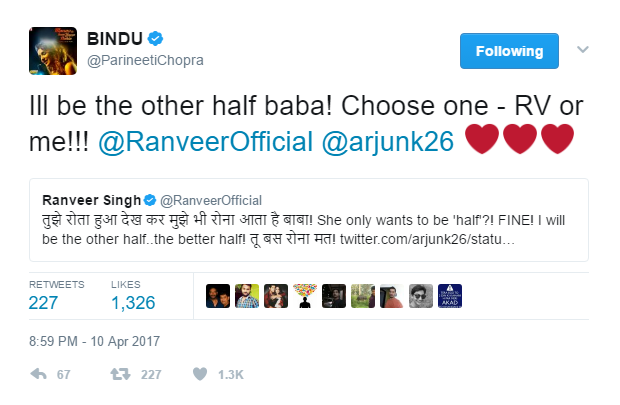Like the tweet with heart icon
This screenshot has width=620, height=405.
click(200, 375)
